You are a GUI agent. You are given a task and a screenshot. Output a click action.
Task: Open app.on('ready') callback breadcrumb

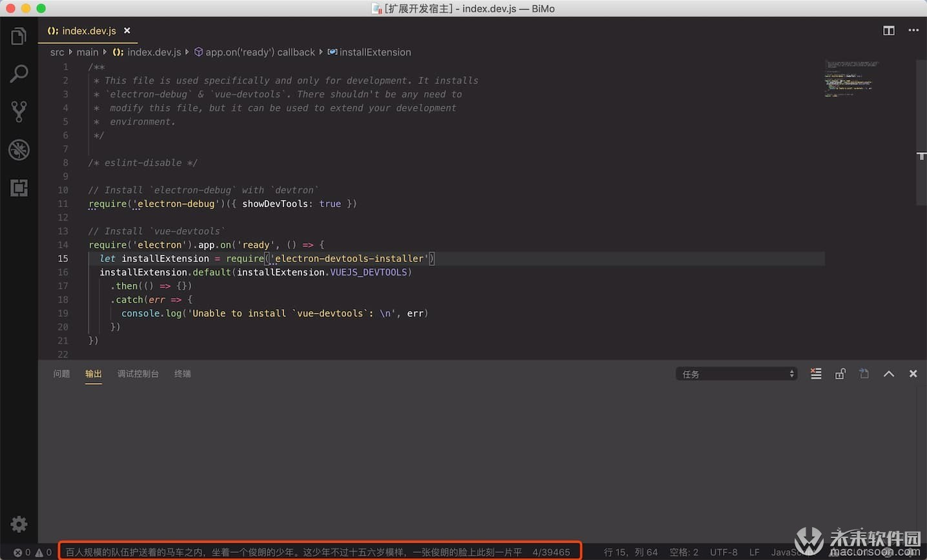click(x=255, y=52)
